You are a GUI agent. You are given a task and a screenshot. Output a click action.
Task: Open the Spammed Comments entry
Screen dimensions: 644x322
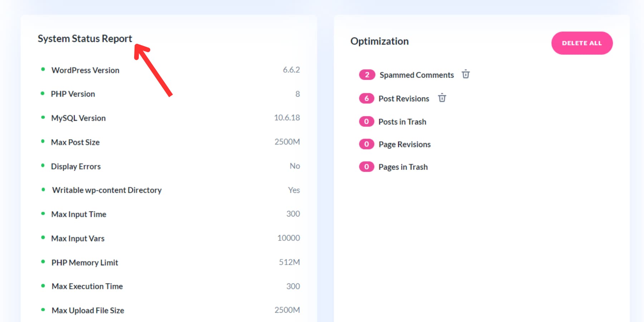click(416, 75)
